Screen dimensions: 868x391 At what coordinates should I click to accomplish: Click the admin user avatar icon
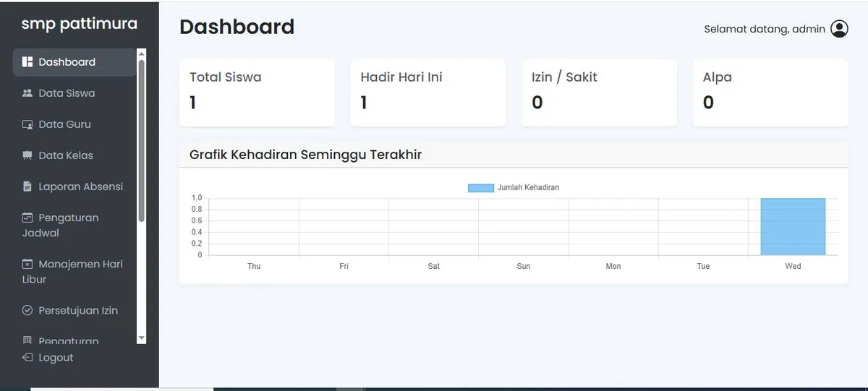tap(839, 29)
